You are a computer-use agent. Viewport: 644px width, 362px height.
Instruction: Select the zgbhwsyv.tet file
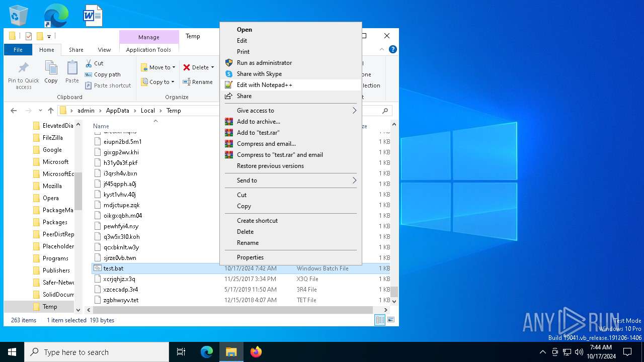click(x=121, y=300)
